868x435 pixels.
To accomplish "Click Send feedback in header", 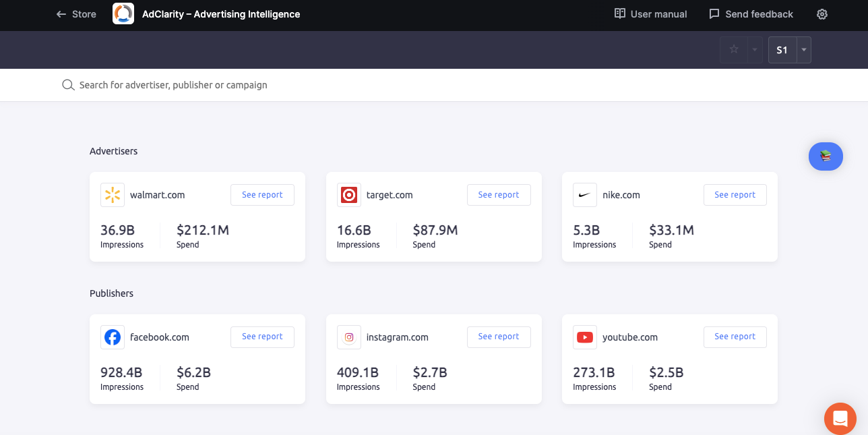I will [x=751, y=14].
